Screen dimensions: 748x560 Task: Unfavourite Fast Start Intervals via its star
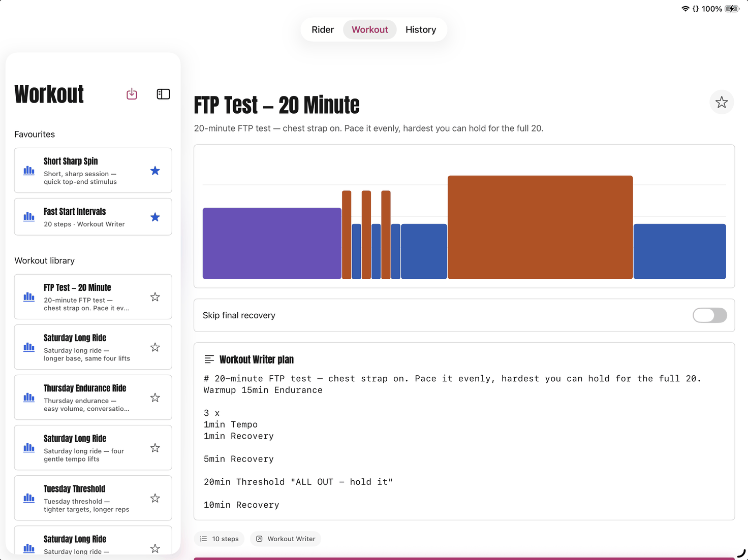click(155, 217)
